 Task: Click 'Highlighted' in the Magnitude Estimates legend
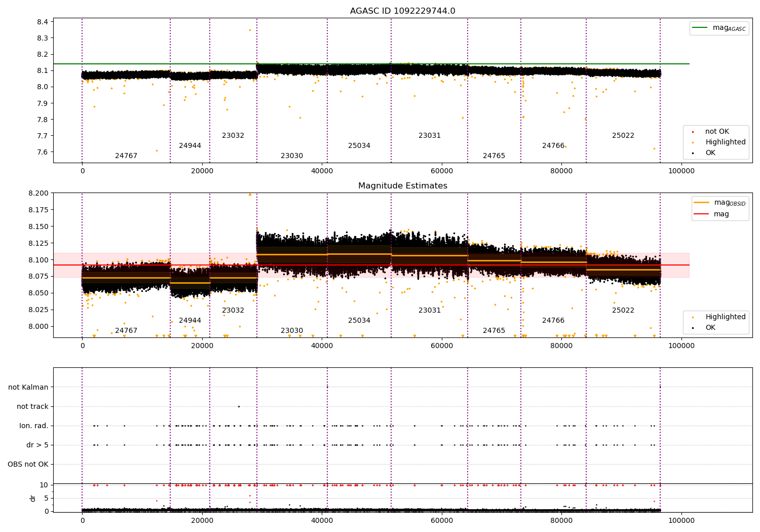click(x=719, y=317)
